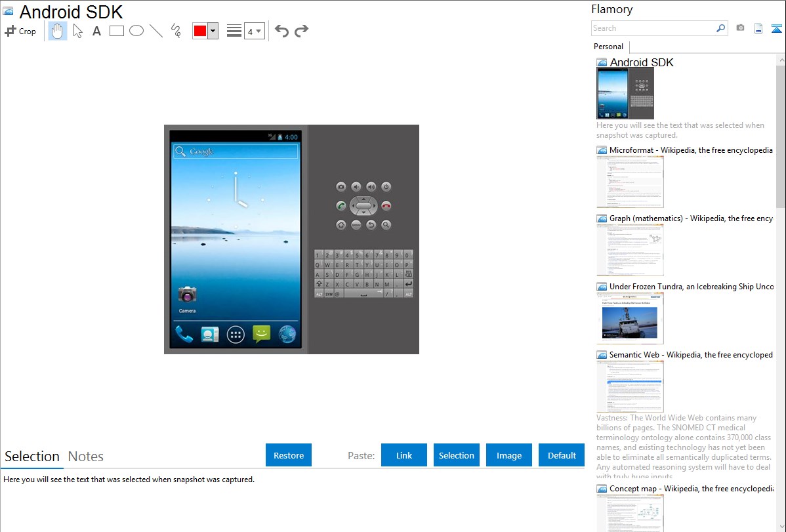786x532 pixels.
Task: Click the snapshot list vertical scrollbar thumb
Action: (x=781, y=136)
